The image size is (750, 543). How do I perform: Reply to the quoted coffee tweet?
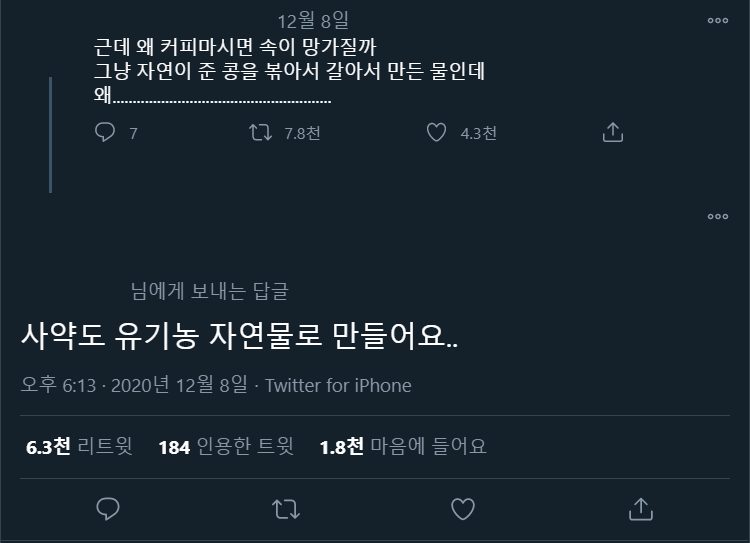point(105,132)
